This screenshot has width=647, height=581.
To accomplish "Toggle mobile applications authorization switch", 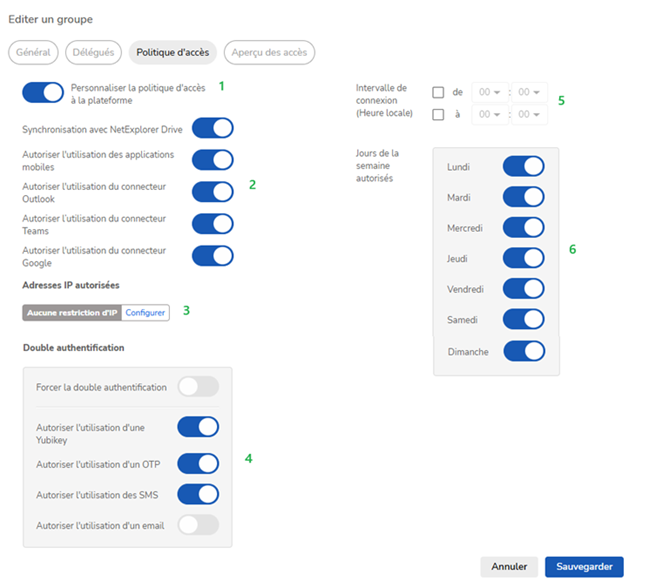I will point(212,160).
